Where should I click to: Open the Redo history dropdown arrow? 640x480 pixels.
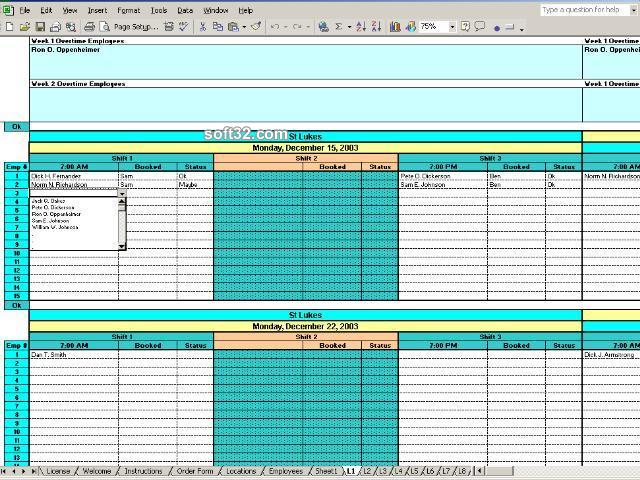308,27
